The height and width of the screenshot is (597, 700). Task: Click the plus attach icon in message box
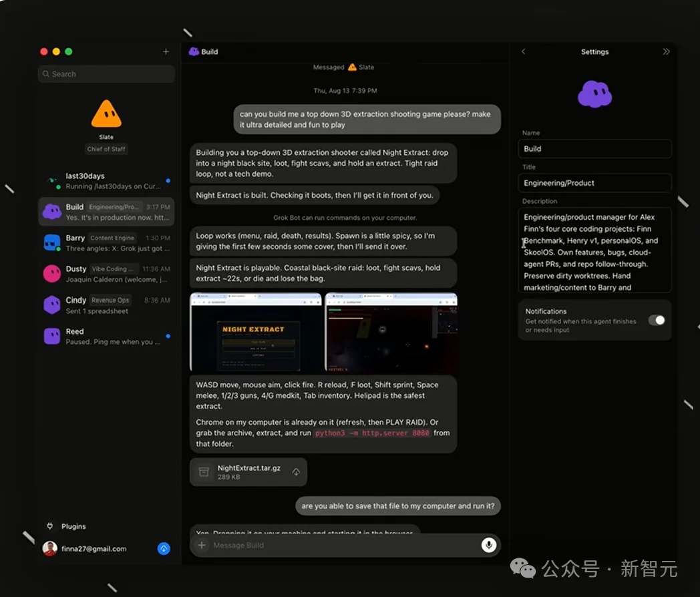[202, 545]
